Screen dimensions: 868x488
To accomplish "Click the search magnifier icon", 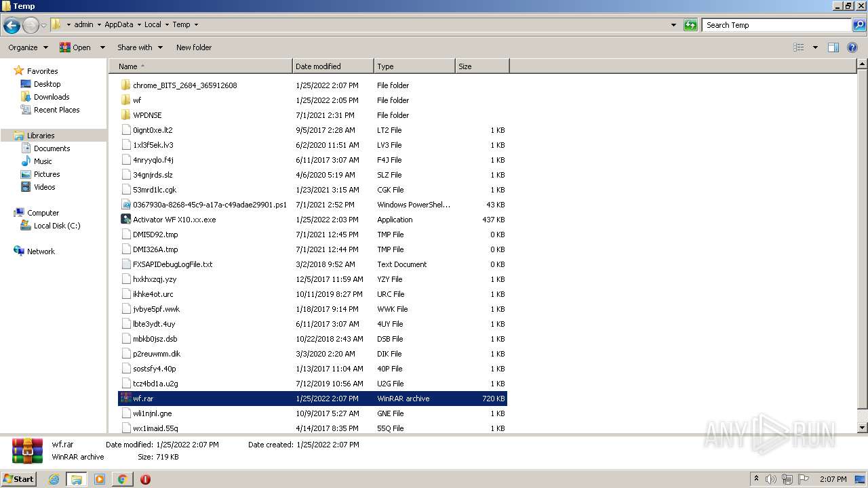I will [859, 25].
